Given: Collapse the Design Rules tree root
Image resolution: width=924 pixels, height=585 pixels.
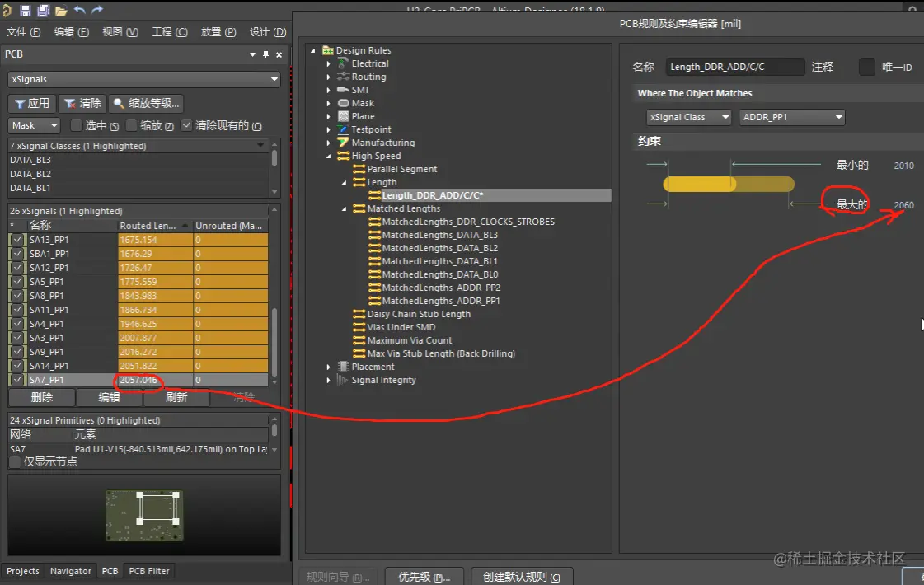Looking at the screenshot, I should pyautogui.click(x=313, y=50).
